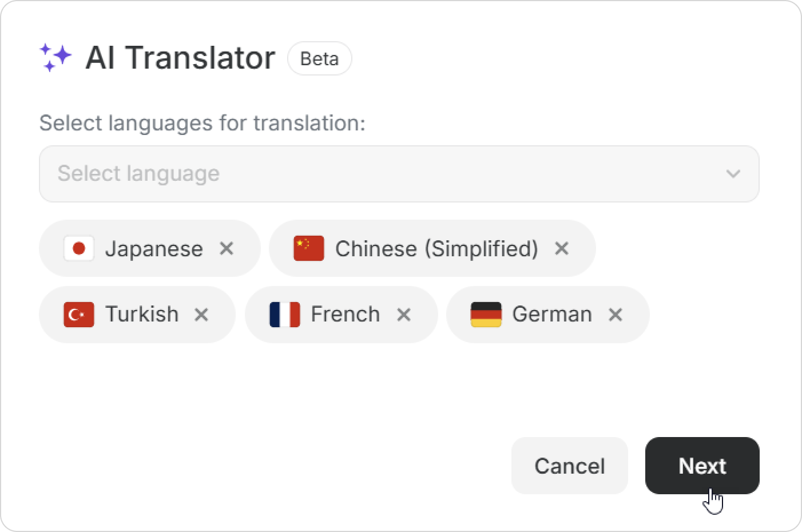
Task: Cancel the translation dialog
Action: click(569, 466)
